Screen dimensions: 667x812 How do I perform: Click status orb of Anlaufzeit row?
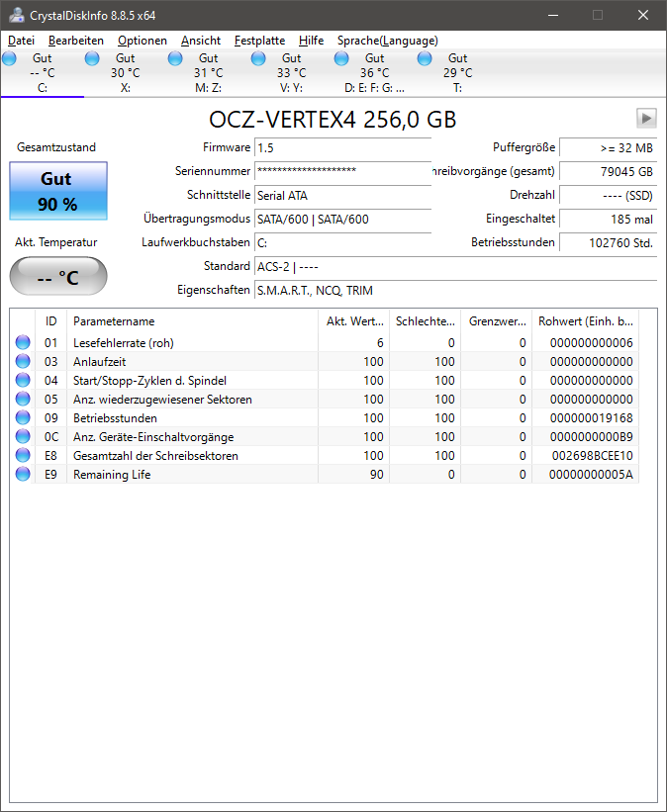point(23,361)
